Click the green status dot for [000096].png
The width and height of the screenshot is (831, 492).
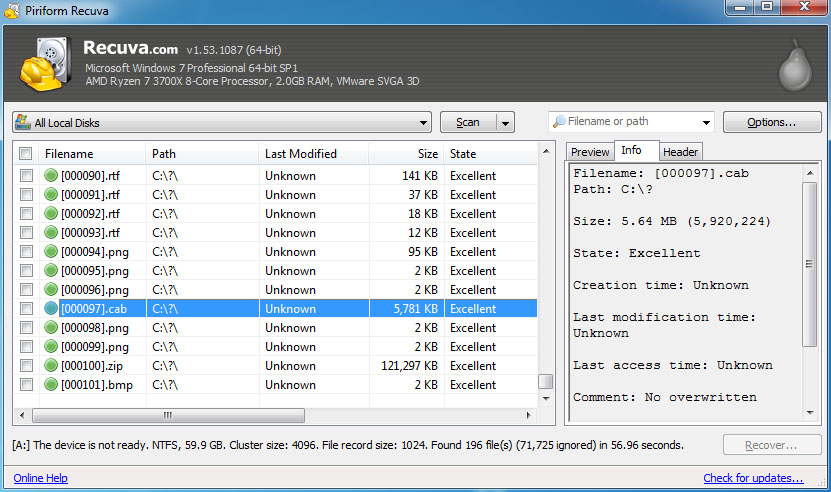pos(51,289)
